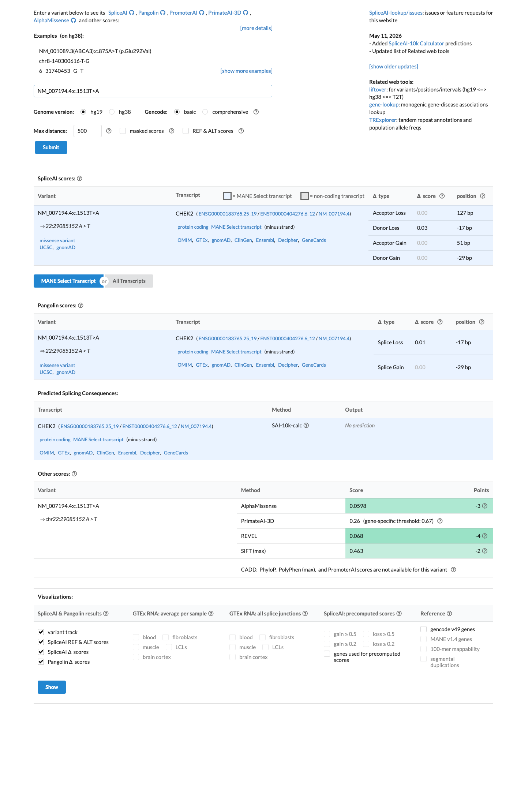Screen dimensions: 532x805
Task: Open UCSC link in SpliceAI variant cell
Action: 46,248
